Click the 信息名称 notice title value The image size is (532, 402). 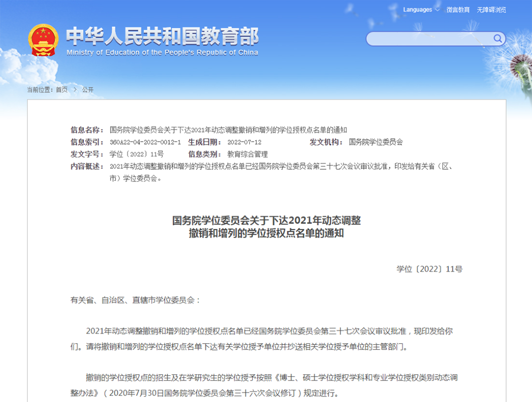[228, 130]
